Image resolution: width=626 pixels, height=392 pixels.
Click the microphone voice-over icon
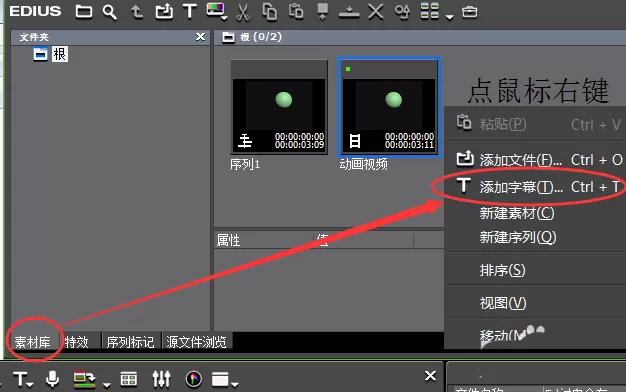(52, 379)
